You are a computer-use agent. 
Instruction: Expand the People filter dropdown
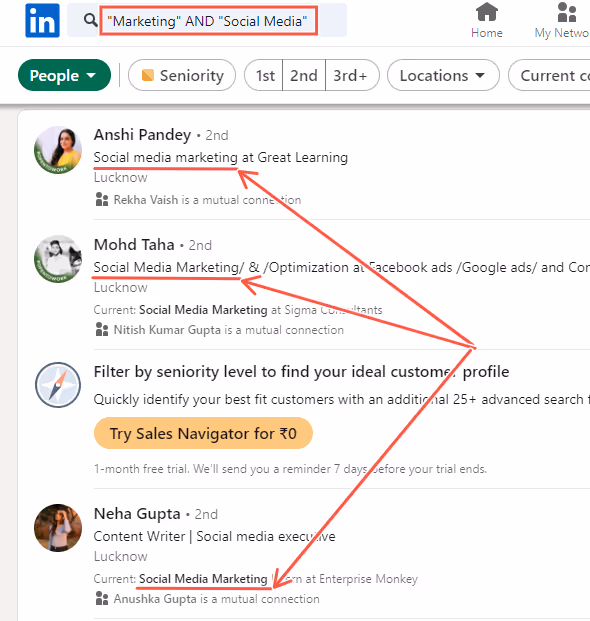(64, 75)
